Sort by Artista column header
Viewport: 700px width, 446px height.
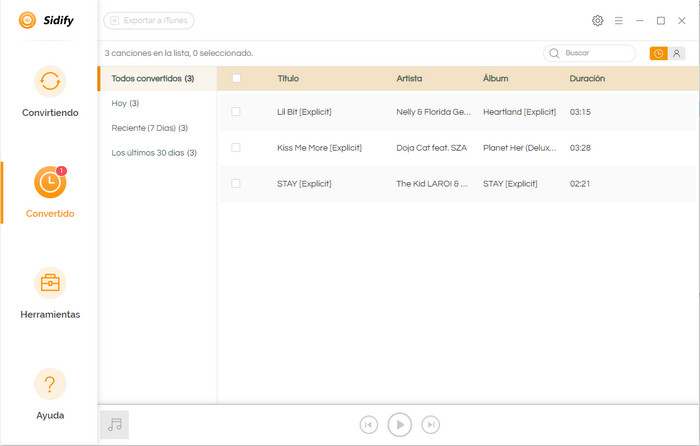coord(409,79)
